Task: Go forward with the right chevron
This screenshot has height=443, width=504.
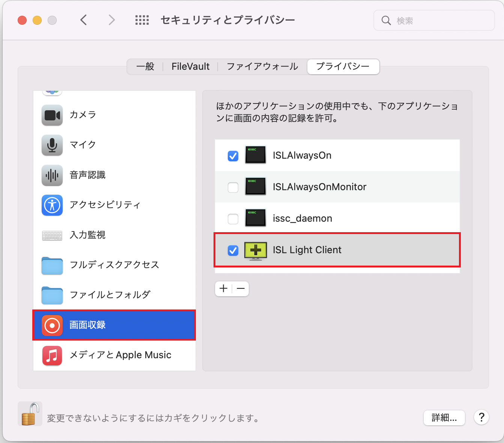Action: (111, 20)
